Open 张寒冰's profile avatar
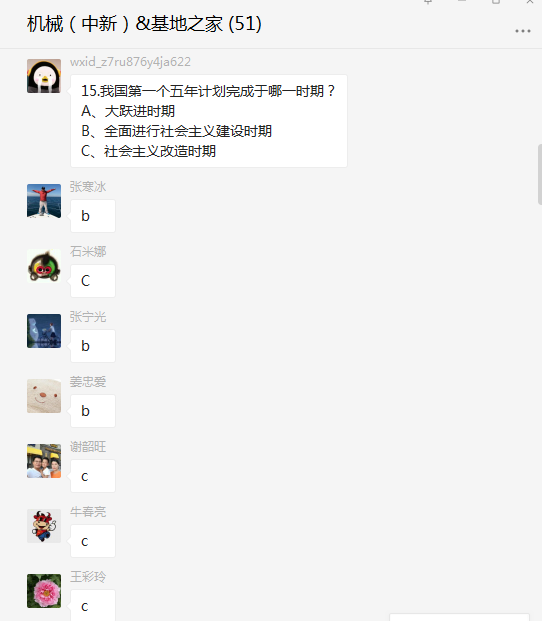The height and width of the screenshot is (621, 542). pos(44,201)
